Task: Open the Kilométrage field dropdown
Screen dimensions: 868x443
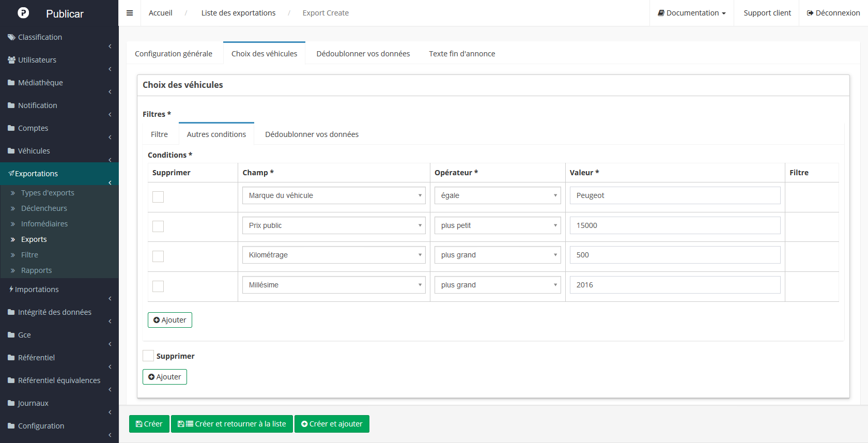Action: (x=334, y=255)
